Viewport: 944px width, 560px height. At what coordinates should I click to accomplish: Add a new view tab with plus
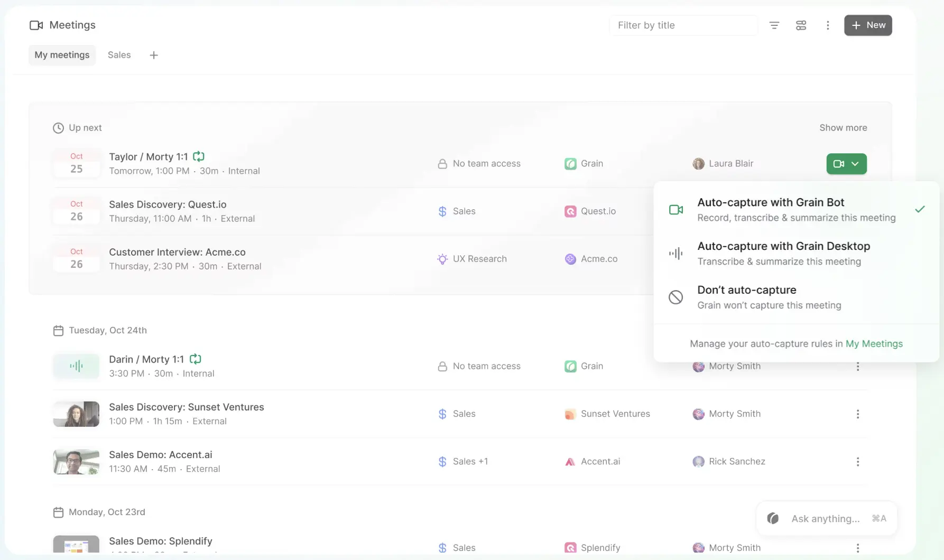(x=154, y=55)
